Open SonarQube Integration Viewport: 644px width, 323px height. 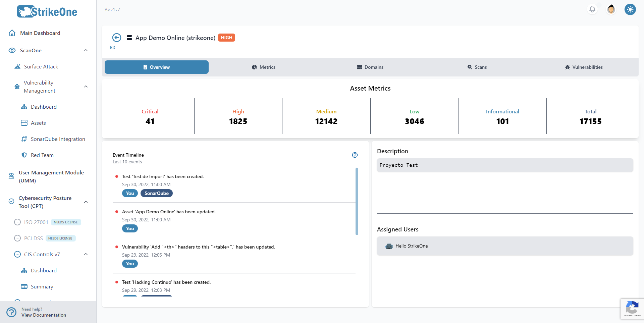(x=58, y=139)
